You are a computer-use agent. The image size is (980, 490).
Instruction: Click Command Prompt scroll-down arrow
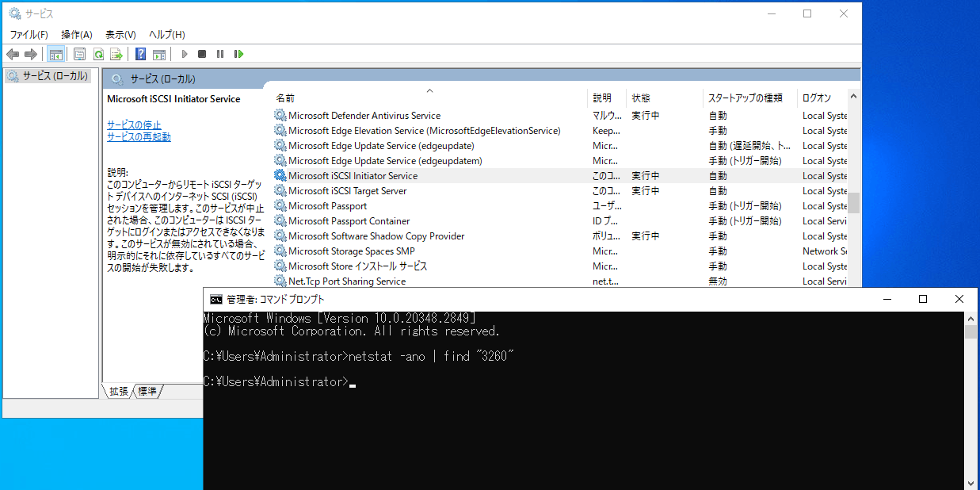click(x=971, y=483)
